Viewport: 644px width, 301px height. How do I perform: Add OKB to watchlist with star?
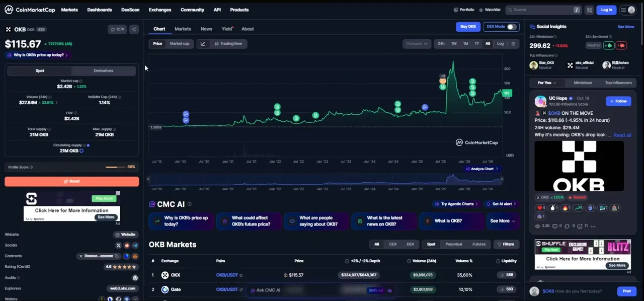point(117,30)
